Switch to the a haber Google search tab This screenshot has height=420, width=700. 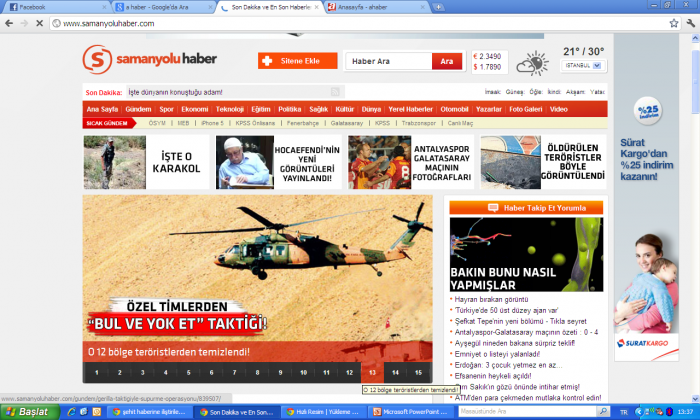pyautogui.click(x=163, y=7)
